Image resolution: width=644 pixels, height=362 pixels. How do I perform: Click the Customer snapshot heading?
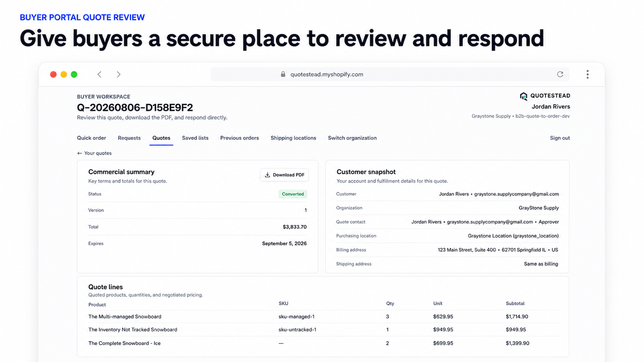(x=366, y=172)
